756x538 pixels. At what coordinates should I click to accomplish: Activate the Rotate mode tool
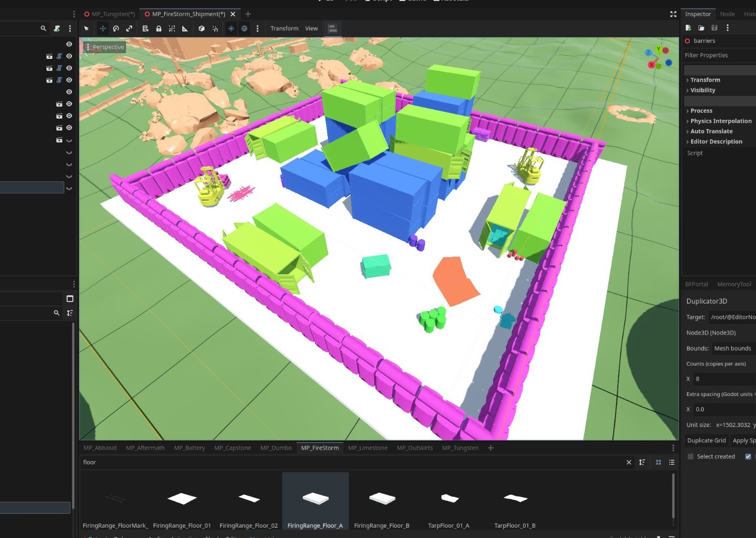(x=116, y=28)
